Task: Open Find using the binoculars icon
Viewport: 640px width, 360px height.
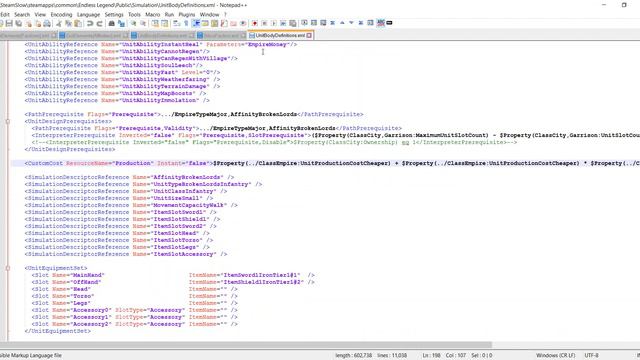Action: tap(111, 23)
